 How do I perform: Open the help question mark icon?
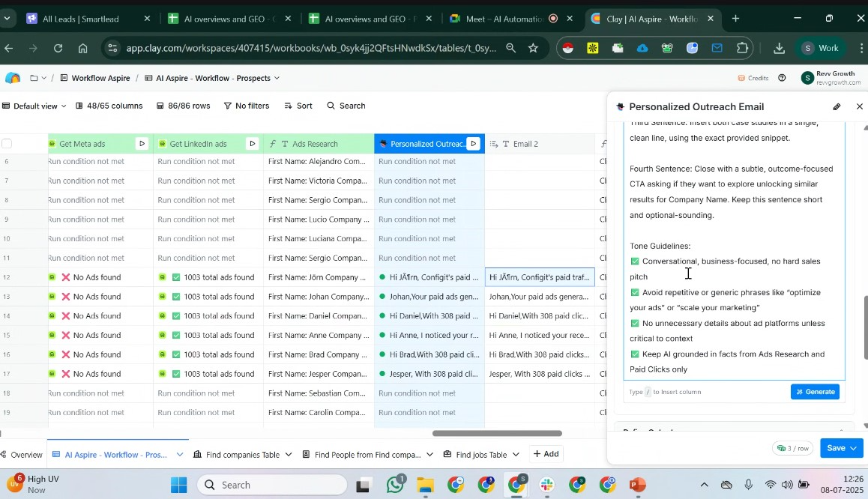pyautogui.click(x=782, y=78)
